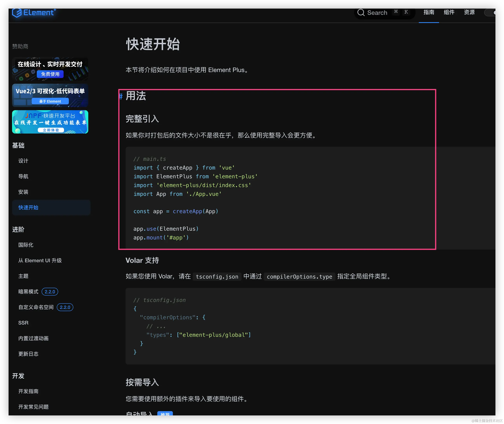
Task: Click the search magnifier icon
Action: 361,12
